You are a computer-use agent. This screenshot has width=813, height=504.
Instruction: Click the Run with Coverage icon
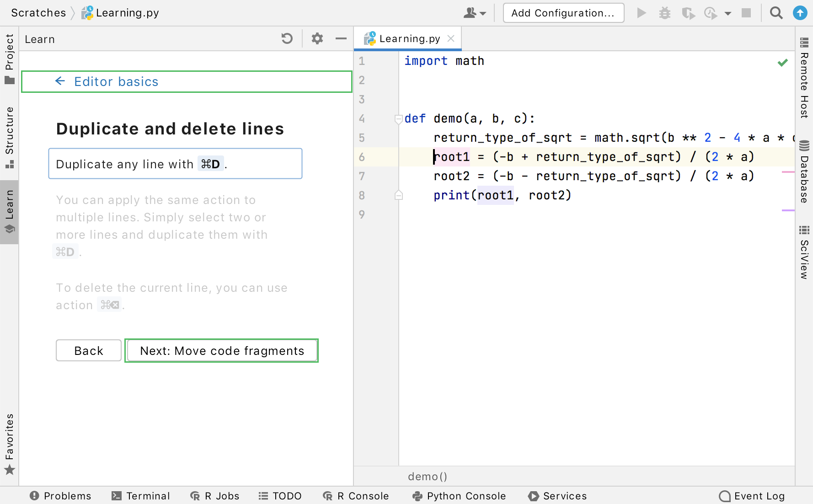688,13
